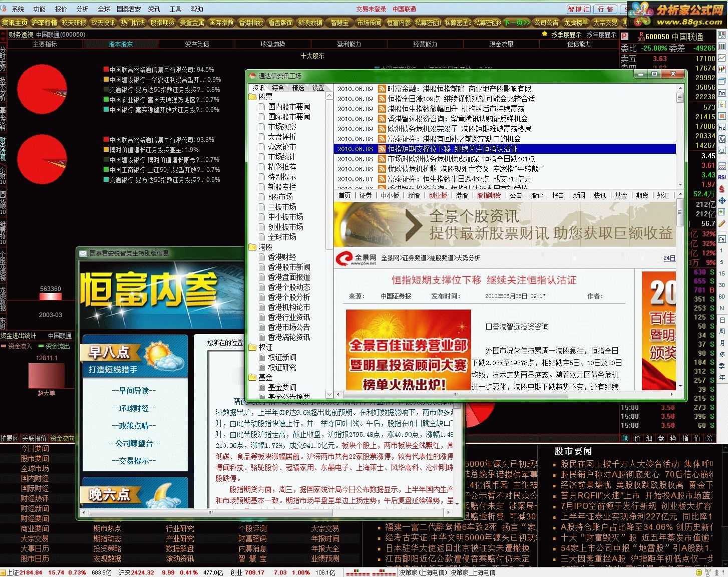Screen dimensions: 728x577
Task: Select news row 富泰证券：恒生指数半日跌467点
Action: (505, 179)
